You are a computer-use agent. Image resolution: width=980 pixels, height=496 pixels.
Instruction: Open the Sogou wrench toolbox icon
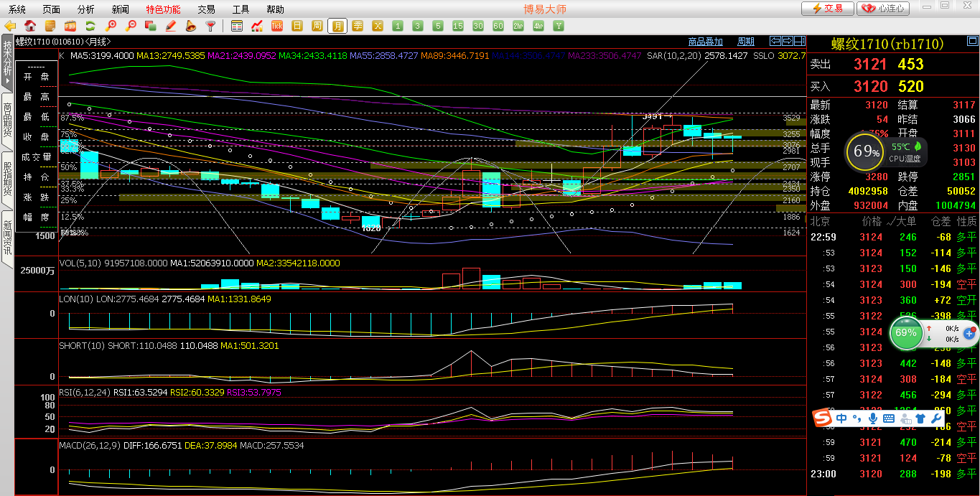(x=935, y=418)
